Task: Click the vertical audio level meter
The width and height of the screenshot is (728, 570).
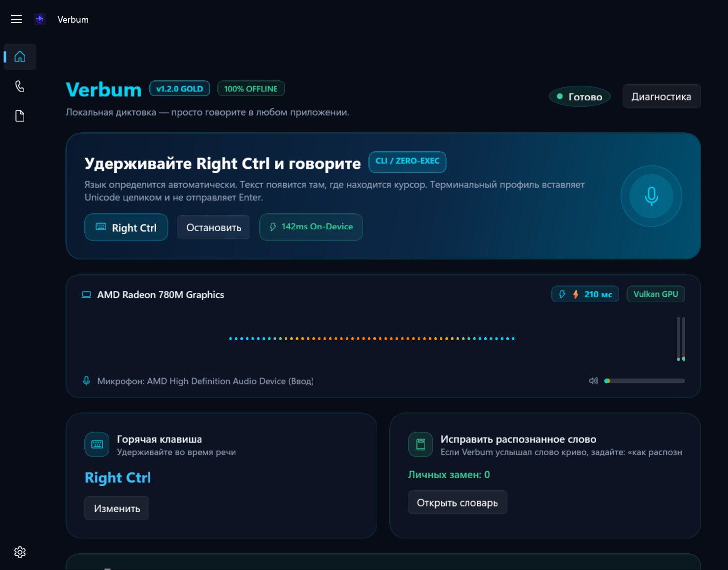Action: pyautogui.click(x=681, y=339)
